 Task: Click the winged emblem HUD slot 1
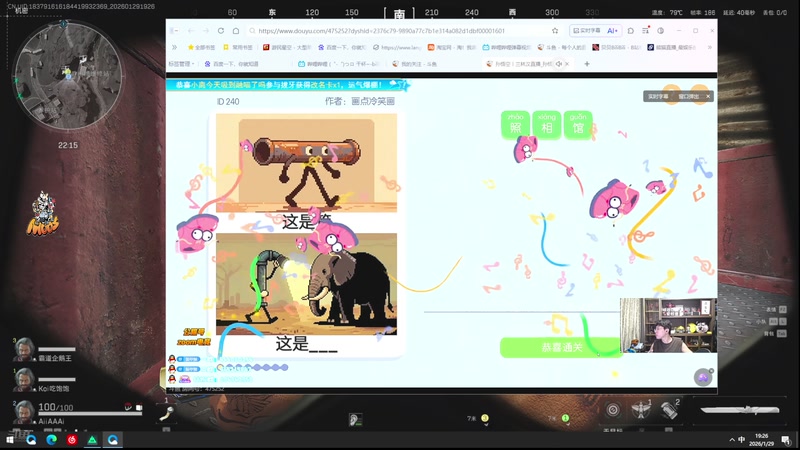tap(640, 410)
